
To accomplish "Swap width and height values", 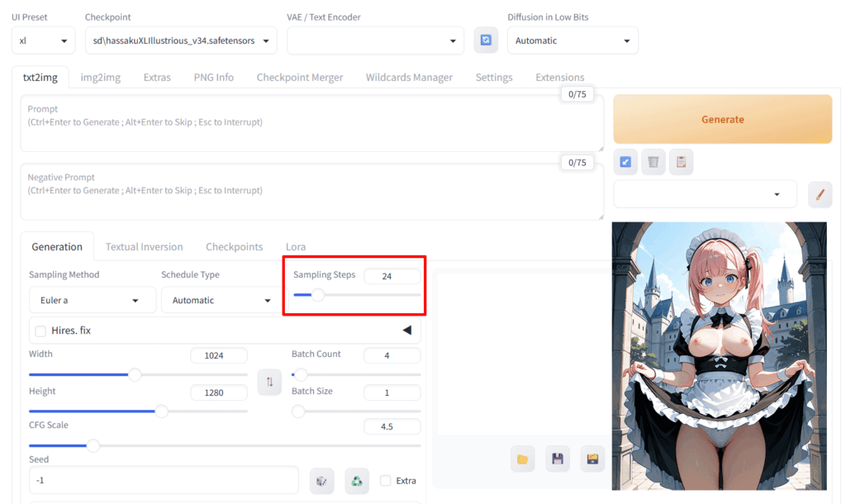I will 269,383.
